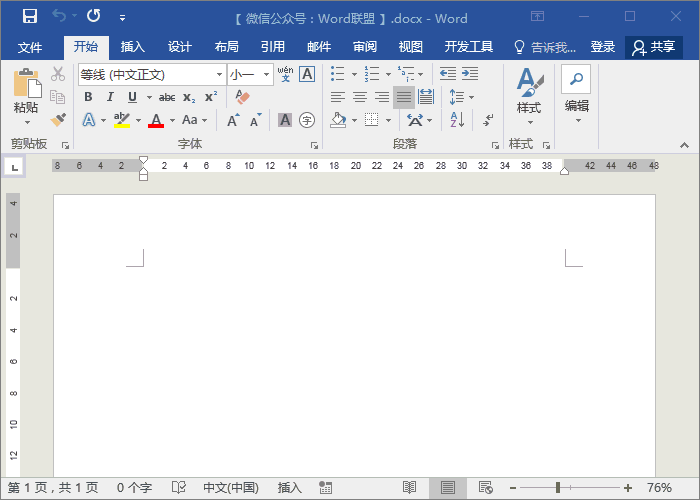
Task: Toggle subscript x₂ formatting
Action: 189,97
